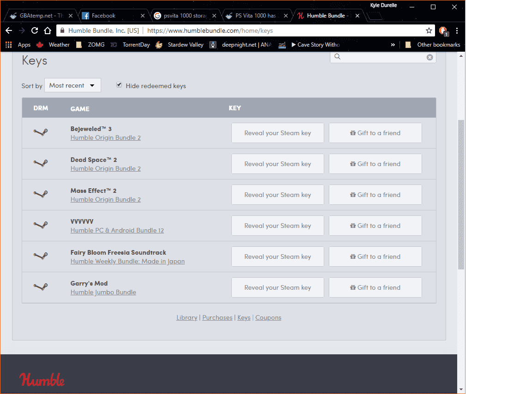Gift Mass Effect 2 to a friend
Image resolution: width=532 pixels, height=394 pixels.
click(x=375, y=195)
